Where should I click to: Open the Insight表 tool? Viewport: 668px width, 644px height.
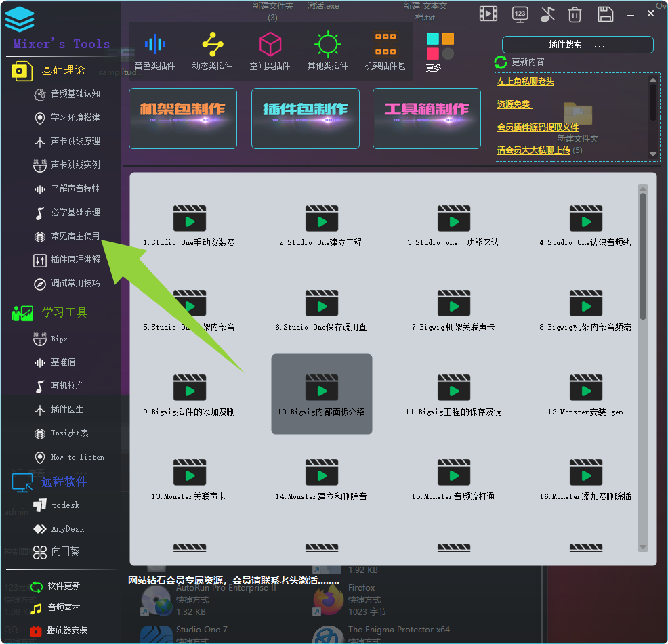point(61,433)
